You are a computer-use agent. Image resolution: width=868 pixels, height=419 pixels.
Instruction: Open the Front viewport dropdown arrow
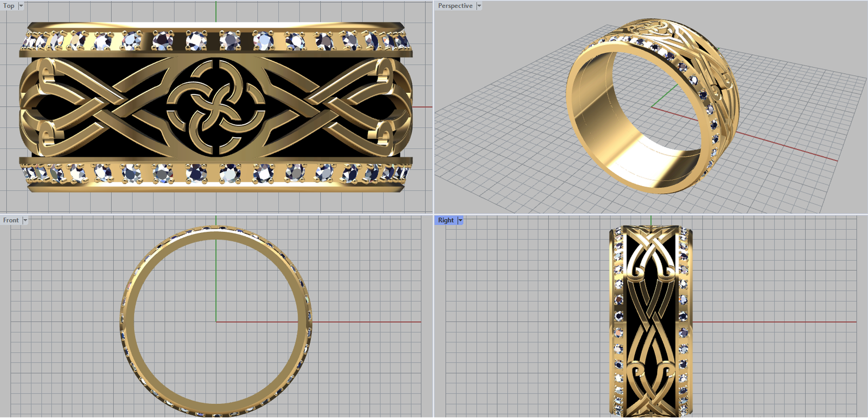pyautogui.click(x=25, y=220)
